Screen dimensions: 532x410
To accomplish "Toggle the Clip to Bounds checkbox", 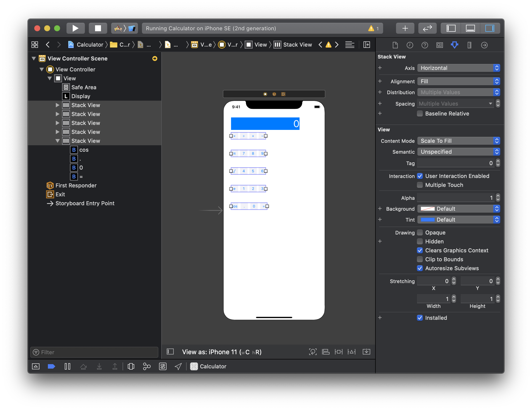I will pyautogui.click(x=420, y=259).
